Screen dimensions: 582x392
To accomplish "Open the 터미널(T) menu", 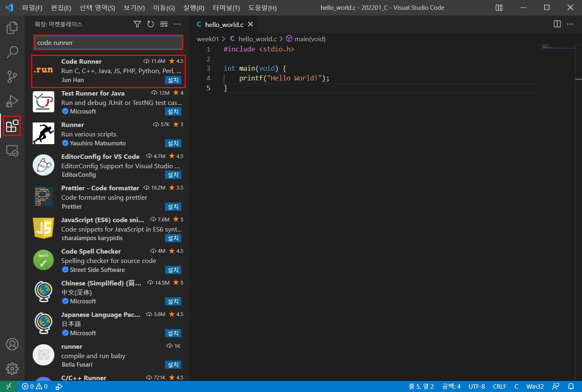I will [x=226, y=8].
